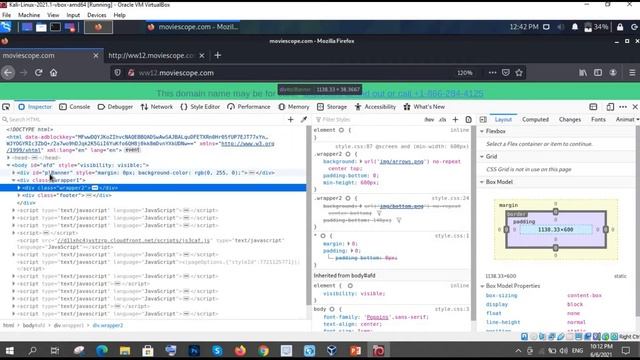Open Windows Start menu
This screenshot has height=360, width=640.
pos(9,351)
